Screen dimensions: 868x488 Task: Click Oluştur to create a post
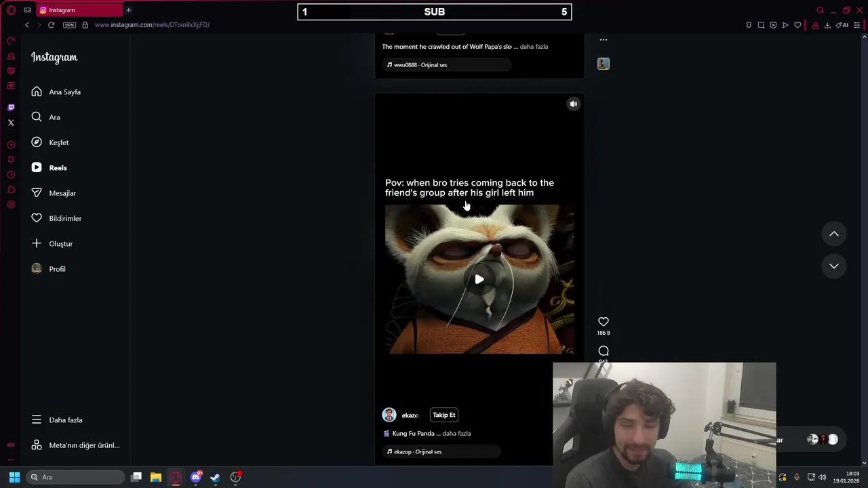pyautogui.click(x=52, y=243)
